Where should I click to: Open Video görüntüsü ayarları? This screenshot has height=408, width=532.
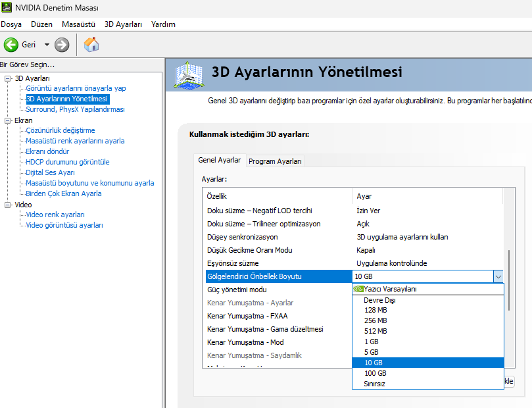coord(64,225)
